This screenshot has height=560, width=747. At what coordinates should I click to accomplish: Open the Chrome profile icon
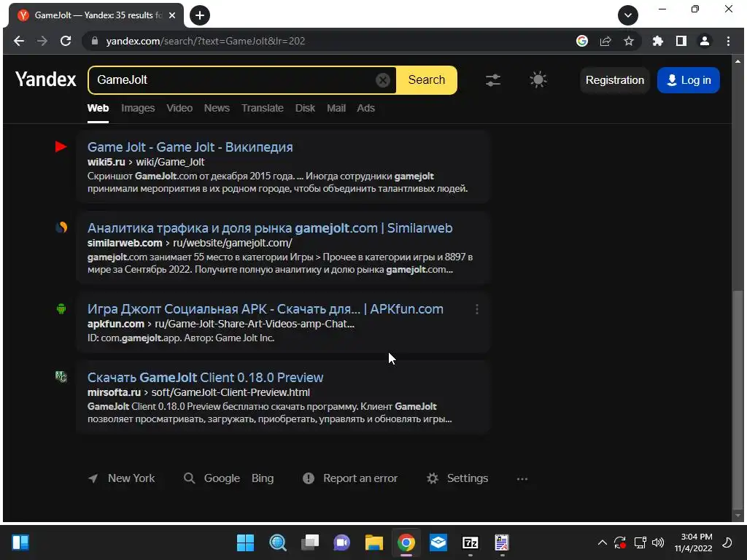point(705,41)
